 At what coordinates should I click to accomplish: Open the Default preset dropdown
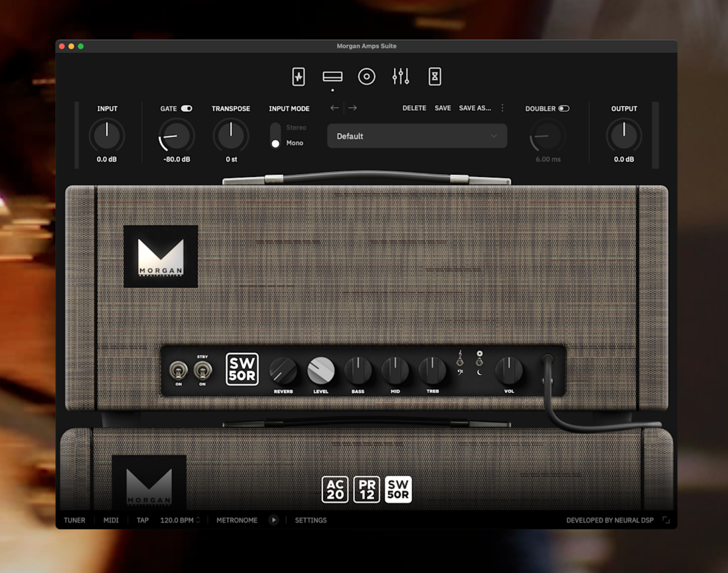417,136
